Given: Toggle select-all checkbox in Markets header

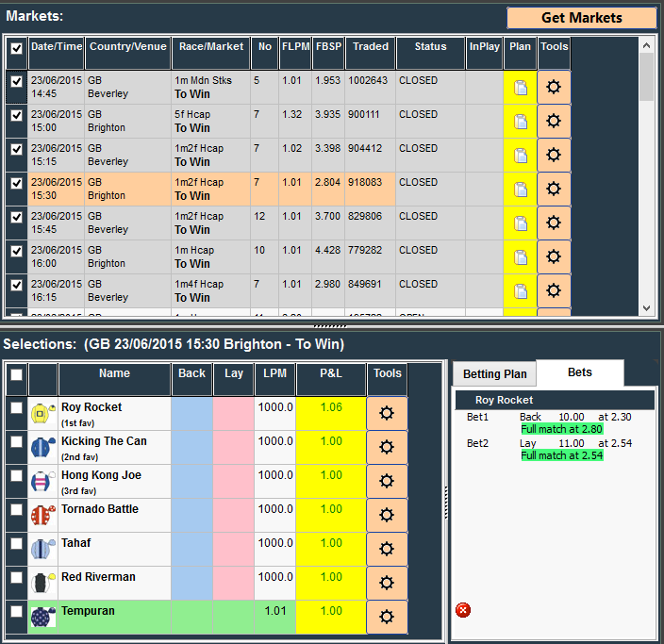Looking at the screenshot, I should pyautogui.click(x=16, y=48).
